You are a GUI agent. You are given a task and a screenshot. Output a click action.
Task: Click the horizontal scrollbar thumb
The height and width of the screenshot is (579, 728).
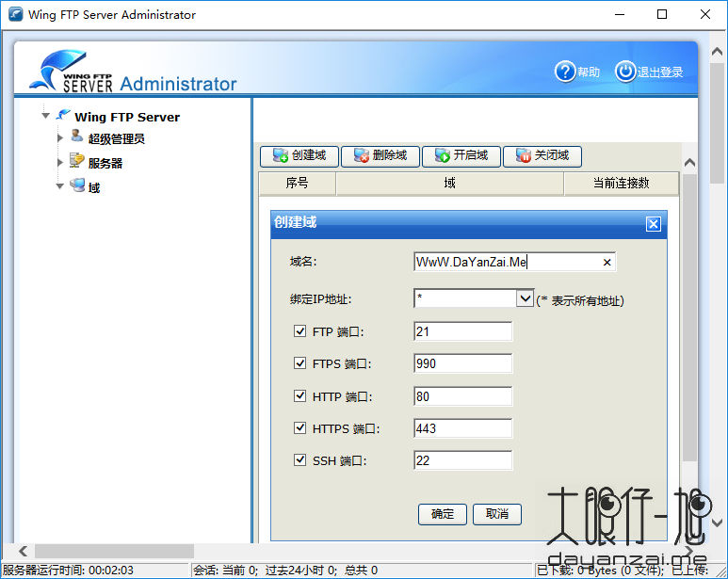(x=114, y=551)
